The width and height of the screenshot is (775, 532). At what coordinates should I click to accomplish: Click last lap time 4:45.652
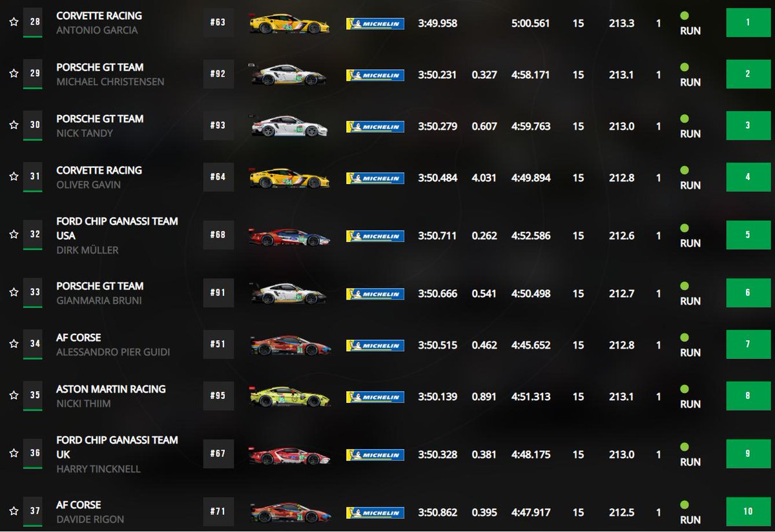[531, 345]
